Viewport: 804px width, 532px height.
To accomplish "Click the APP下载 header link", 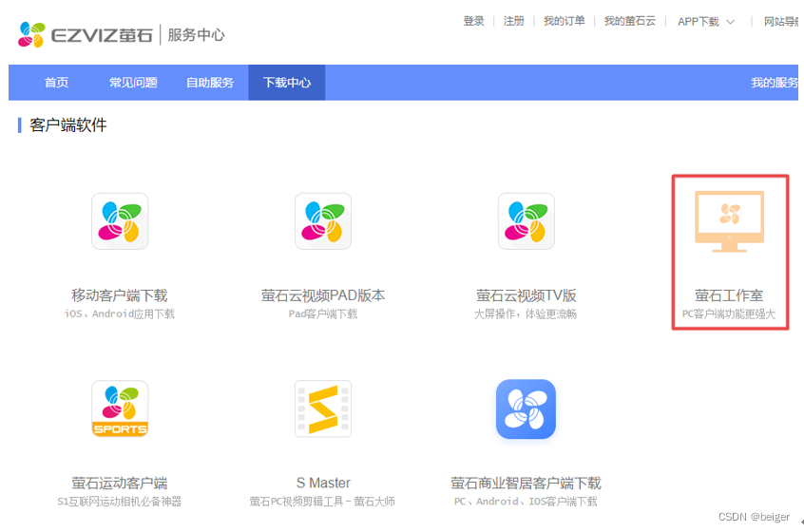I will tap(699, 22).
